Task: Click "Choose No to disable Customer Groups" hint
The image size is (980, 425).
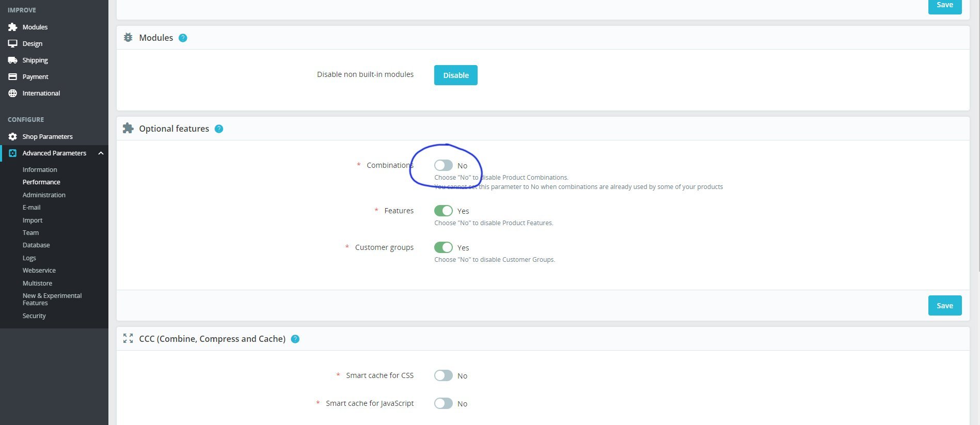Action: [495, 260]
